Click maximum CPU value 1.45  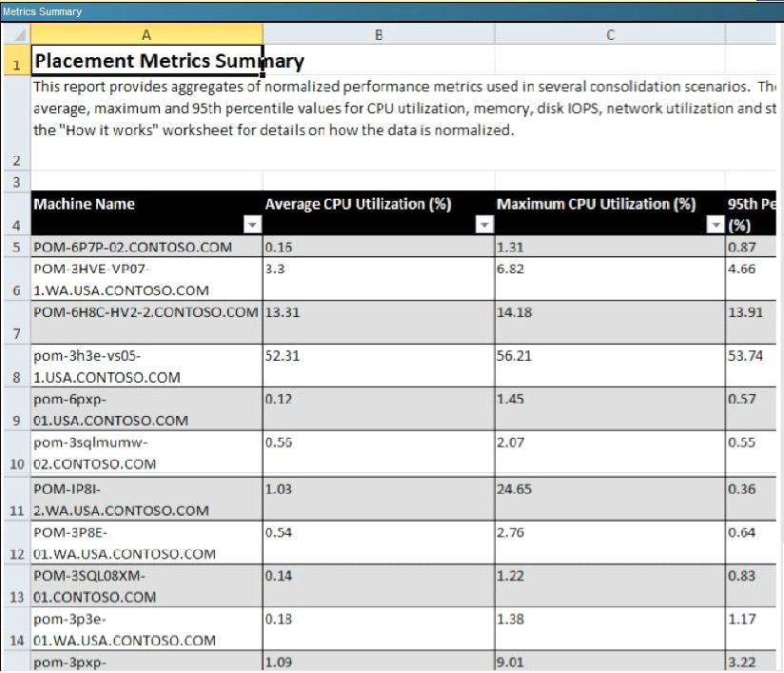[510, 399]
